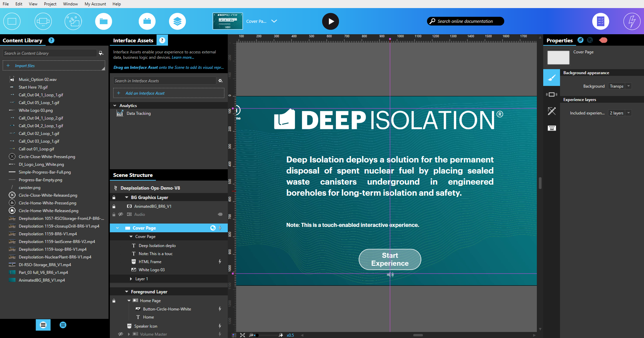This screenshot has width=644, height=338.
Task: Click dark brush icon beside Properties title
Action: point(590,40)
